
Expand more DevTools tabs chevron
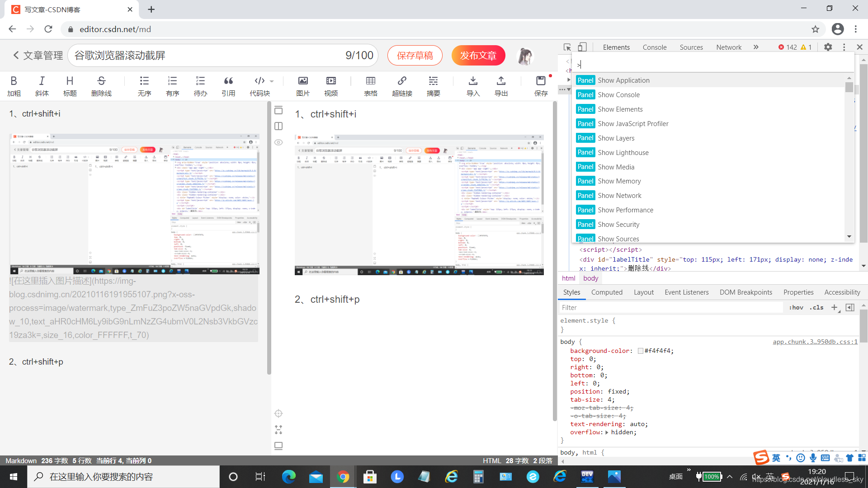(x=756, y=47)
